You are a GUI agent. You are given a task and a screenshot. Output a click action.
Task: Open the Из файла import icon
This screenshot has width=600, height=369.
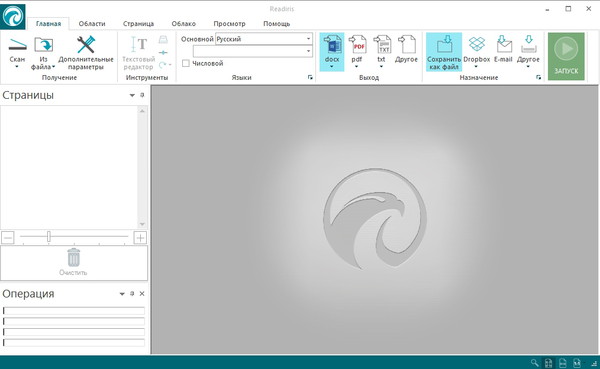pyautogui.click(x=44, y=45)
